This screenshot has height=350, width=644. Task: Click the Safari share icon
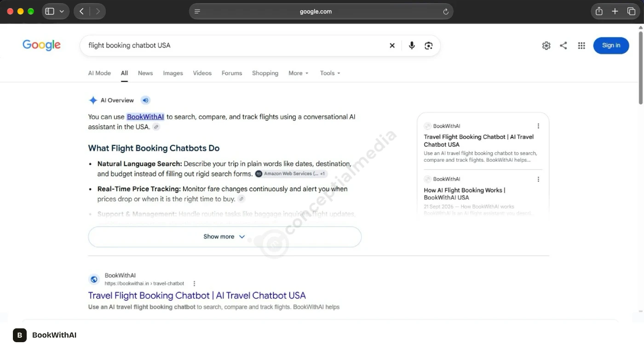599,11
